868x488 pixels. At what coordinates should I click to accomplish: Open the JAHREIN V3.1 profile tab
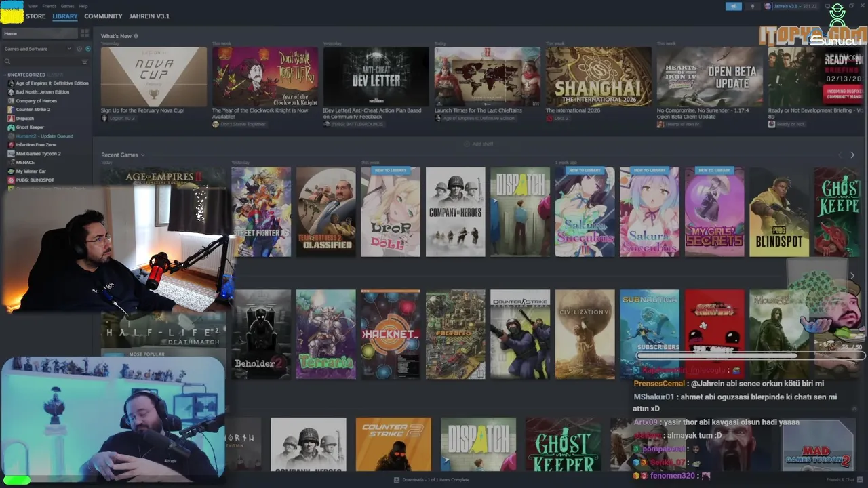coord(149,16)
